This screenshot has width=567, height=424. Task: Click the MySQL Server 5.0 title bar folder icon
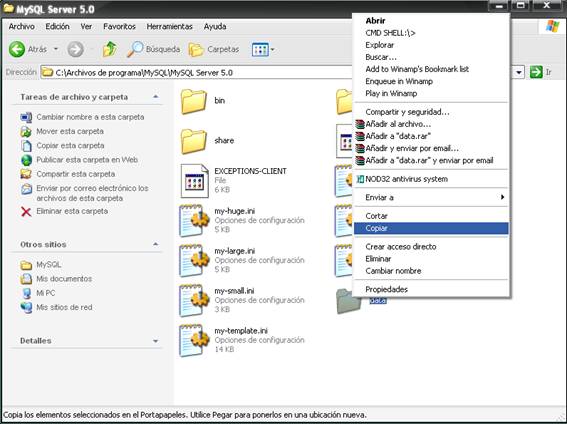tap(9, 8)
